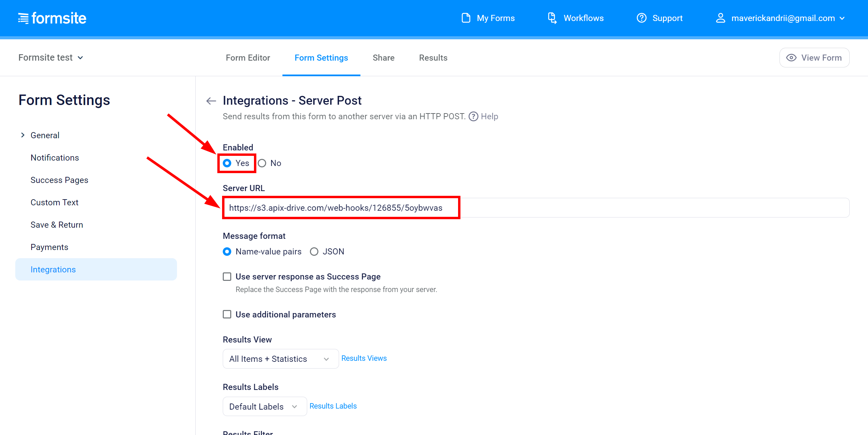Select JSON message format radio button
Screen dimensions: 868x435
pyautogui.click(x=314, y=251)
